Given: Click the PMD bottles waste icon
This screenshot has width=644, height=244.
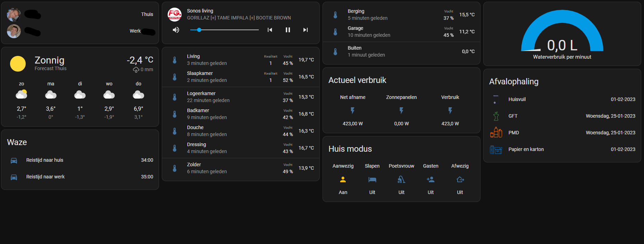Looking at the screenshot, I should click(x=496, y=133).
